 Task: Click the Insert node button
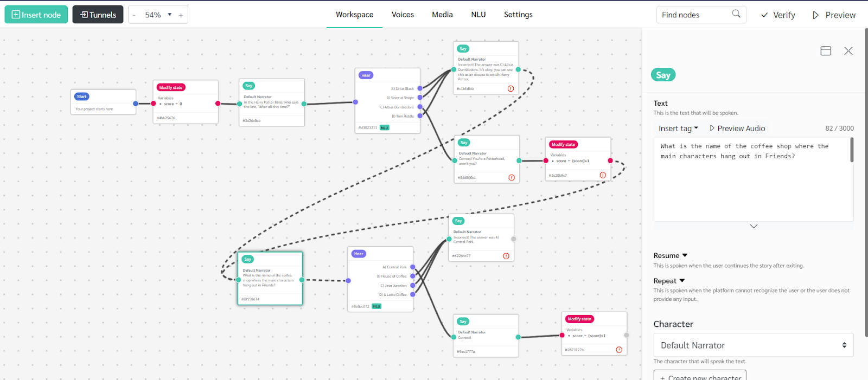(36, 15)
